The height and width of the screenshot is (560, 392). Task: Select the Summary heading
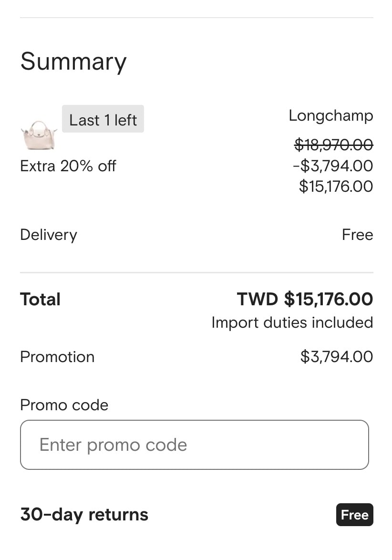point(73,62)
